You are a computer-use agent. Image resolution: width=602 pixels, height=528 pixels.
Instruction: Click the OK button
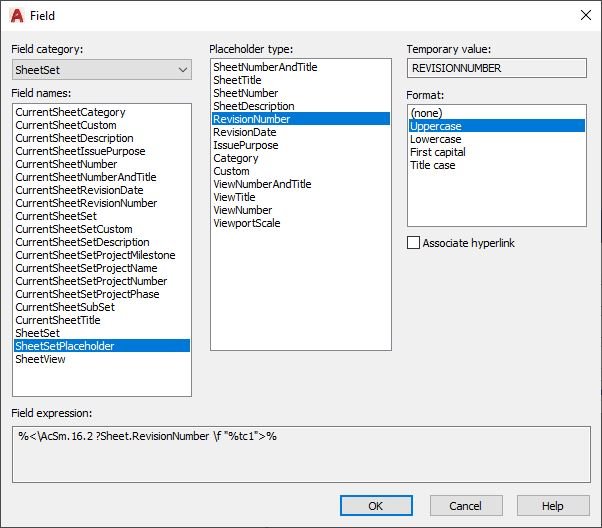376,505
